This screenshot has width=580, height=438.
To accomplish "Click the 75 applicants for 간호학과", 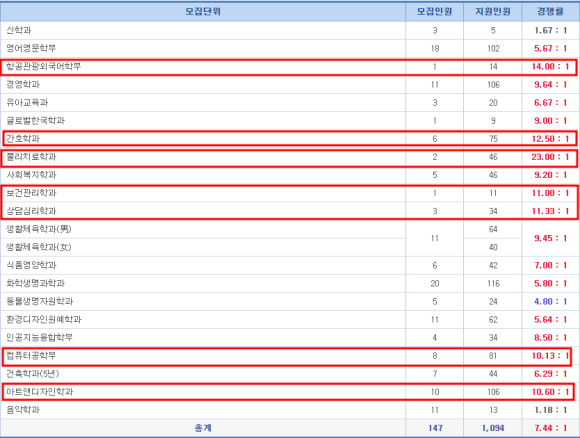I will (x=493, y=139).
